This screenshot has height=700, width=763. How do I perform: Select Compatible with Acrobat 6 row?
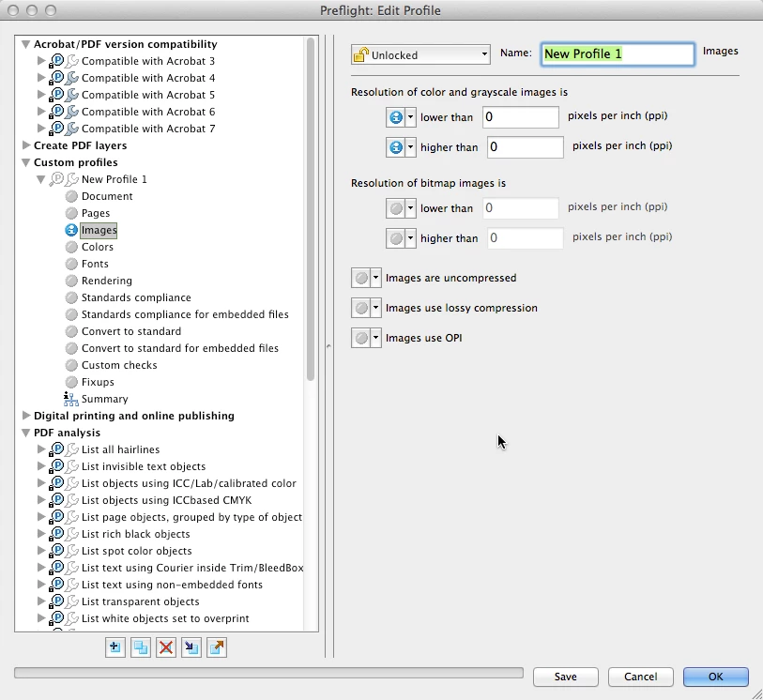(x=148, y=112)
